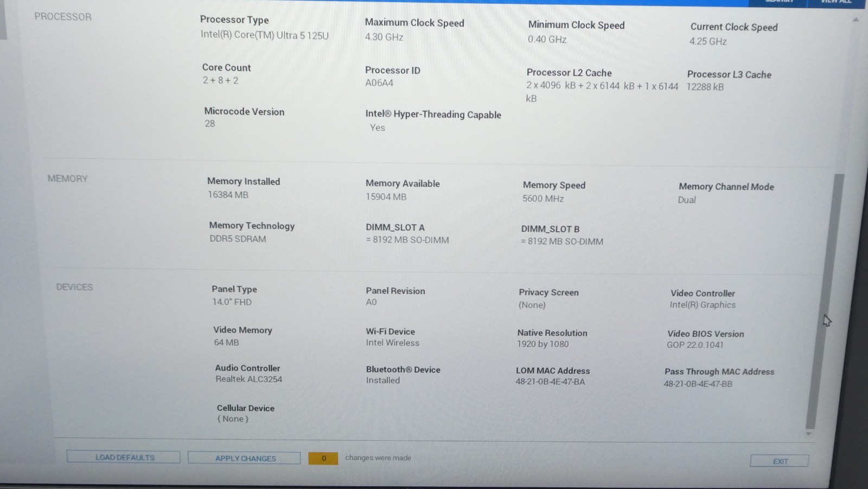Screen dimensions: 868x489
Task: Click the Memory Available value 15904 MB
Action: [x=386, y=196]
